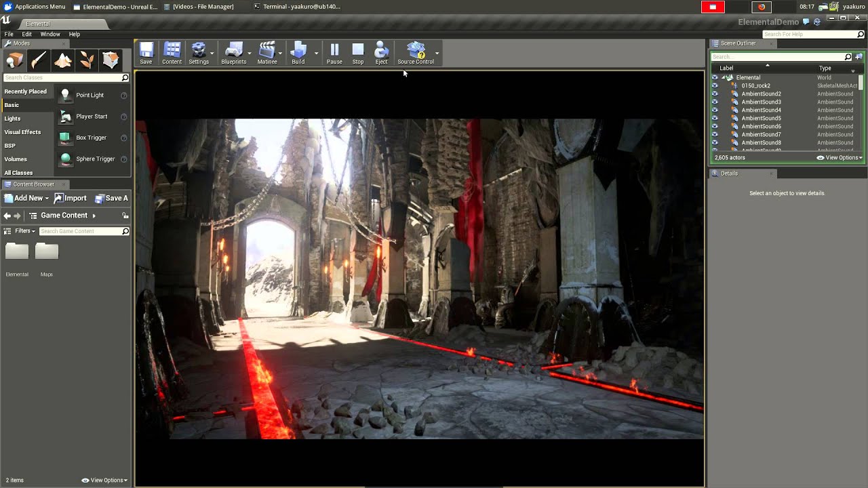Click the Scene Outliner scrollbar

point(861,82)
